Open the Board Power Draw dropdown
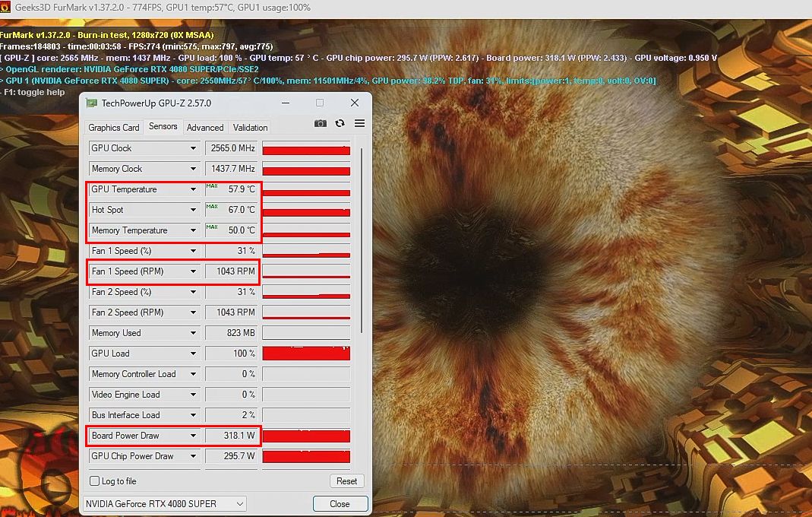812x517 pixels. coord(193,436)
